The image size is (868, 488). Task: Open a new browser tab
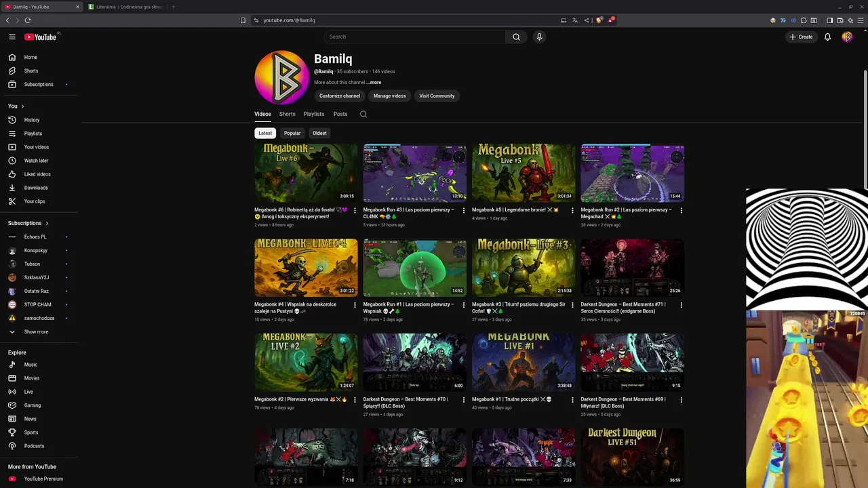coord(173,7)
